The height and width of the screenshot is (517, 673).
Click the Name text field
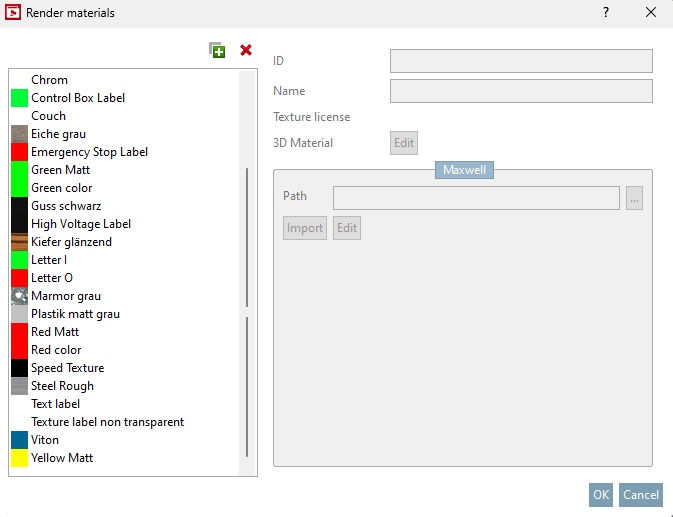521,91
